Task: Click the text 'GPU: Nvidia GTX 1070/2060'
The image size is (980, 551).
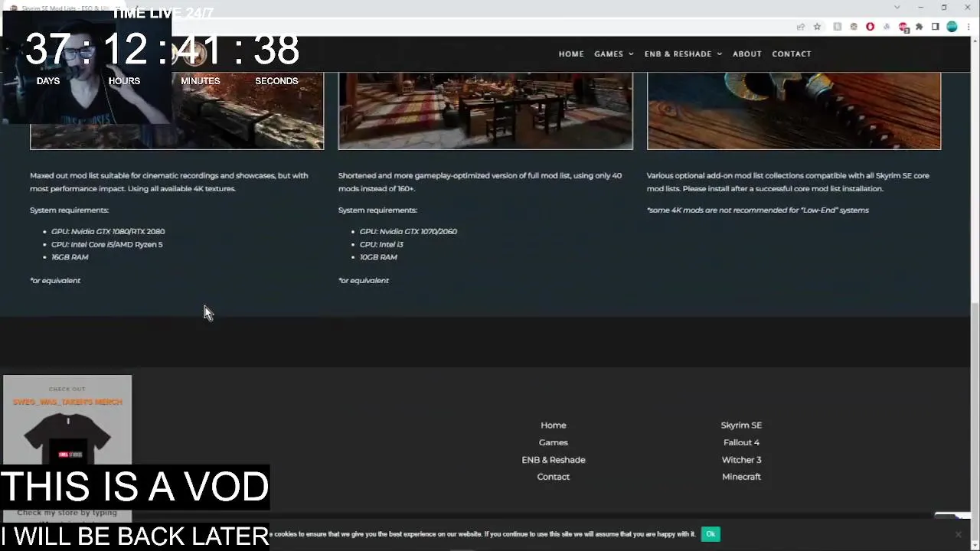Action: pos(408,231)
